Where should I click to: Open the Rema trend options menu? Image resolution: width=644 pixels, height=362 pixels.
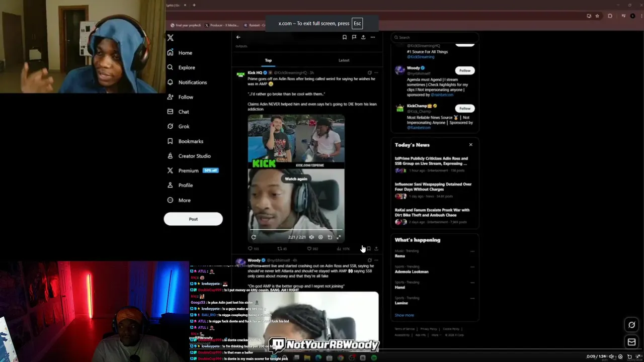[x=472, y=251]
